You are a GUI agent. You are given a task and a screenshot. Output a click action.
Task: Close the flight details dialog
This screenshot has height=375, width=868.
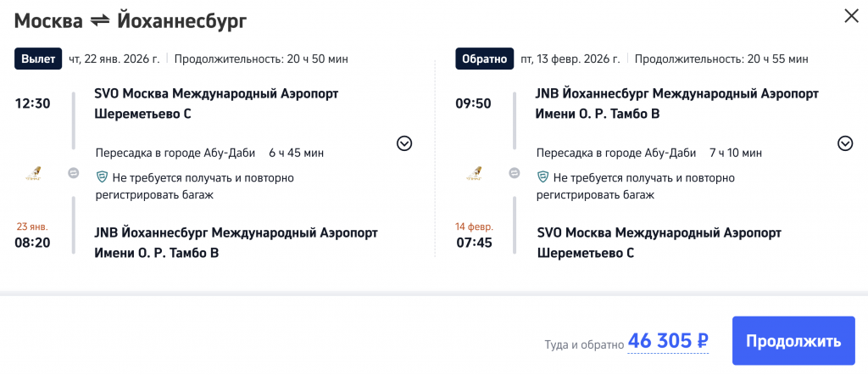pos(850,15)
